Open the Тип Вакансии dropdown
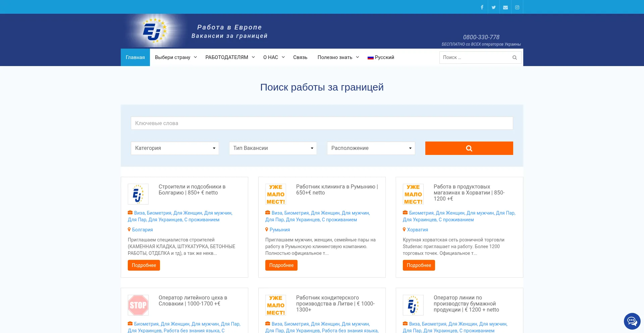 click(x=273, y=148)
